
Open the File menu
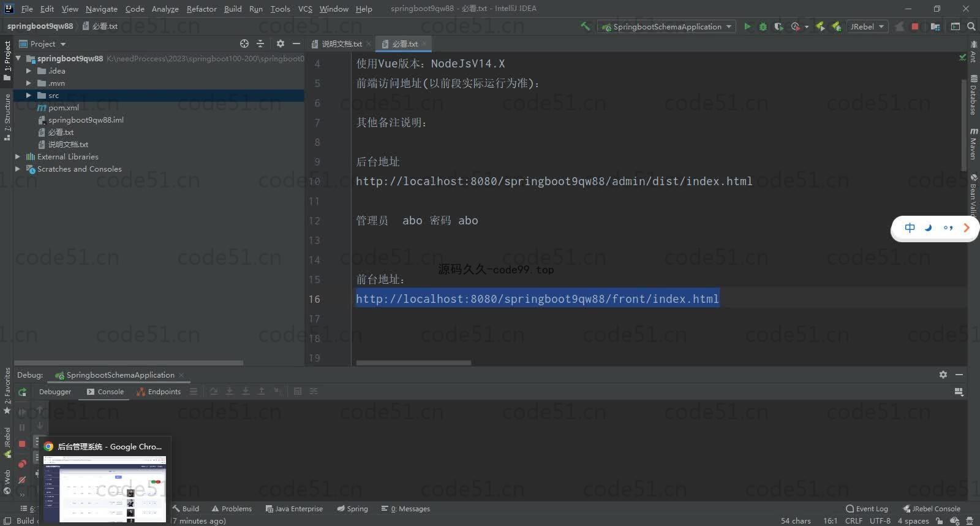point(27,9)
